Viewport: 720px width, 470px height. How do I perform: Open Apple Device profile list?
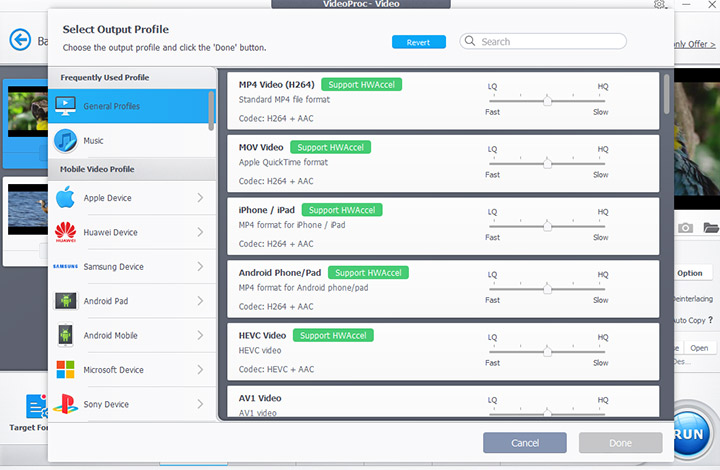132,197
